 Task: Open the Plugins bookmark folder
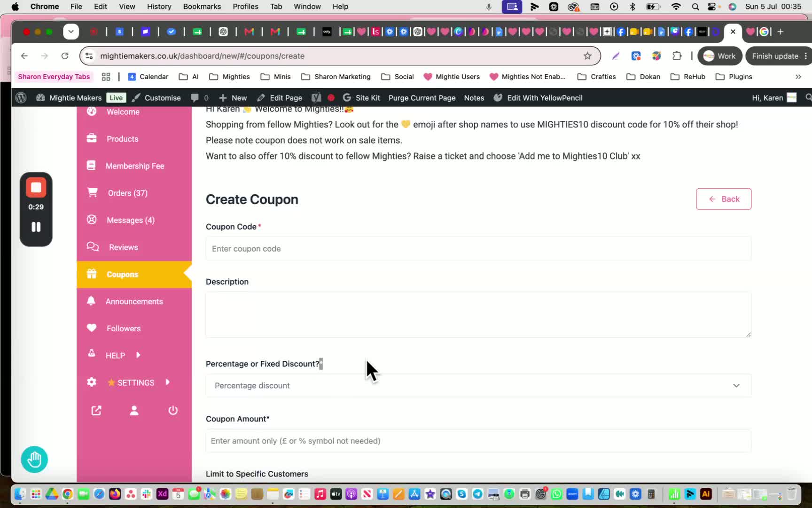pyautogui.click(x=734, y=77)
